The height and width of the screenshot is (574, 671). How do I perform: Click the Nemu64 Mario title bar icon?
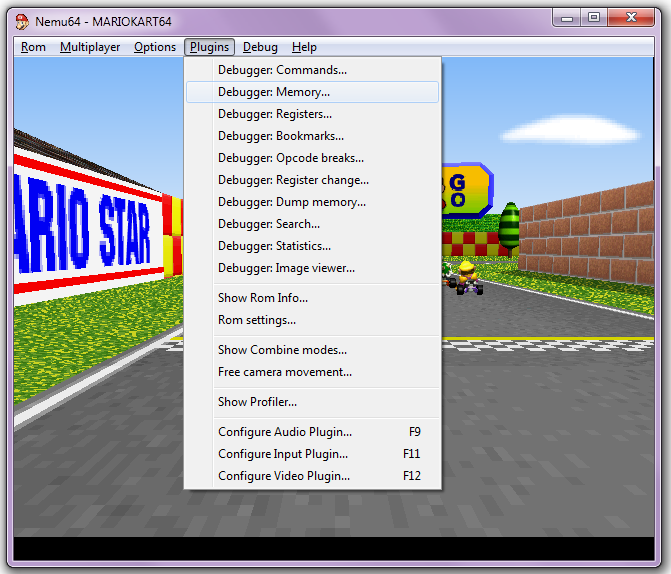22,21
